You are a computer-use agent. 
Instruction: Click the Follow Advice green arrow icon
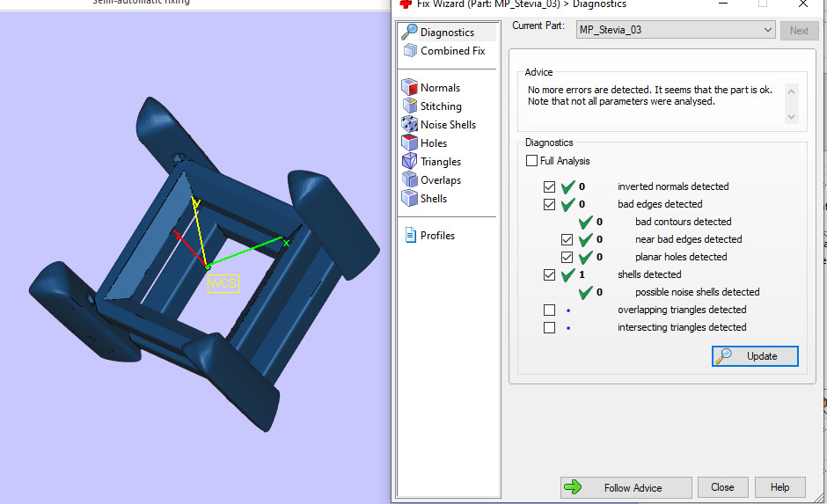point(572,487)
